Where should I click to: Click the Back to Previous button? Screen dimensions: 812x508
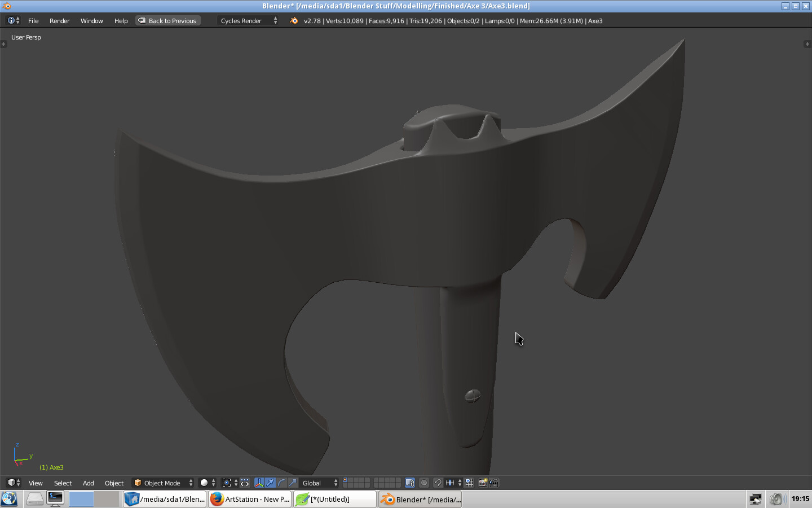pos(167,21)
